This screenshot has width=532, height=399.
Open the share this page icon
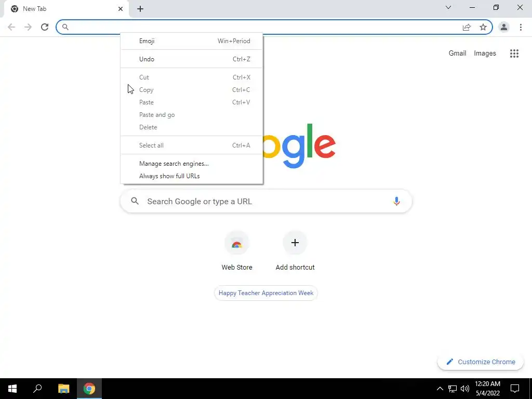pyautogui.click(x=467, y=27)
